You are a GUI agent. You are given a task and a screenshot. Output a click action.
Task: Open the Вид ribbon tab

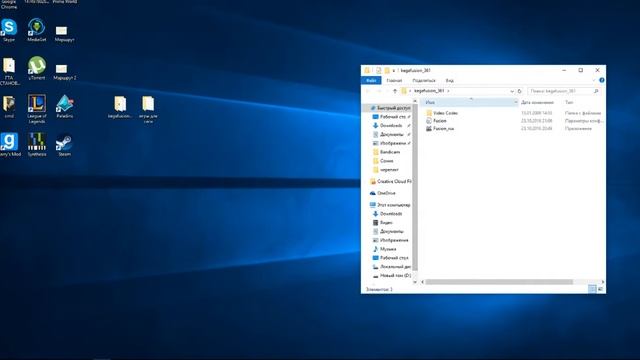pos(449,80)
